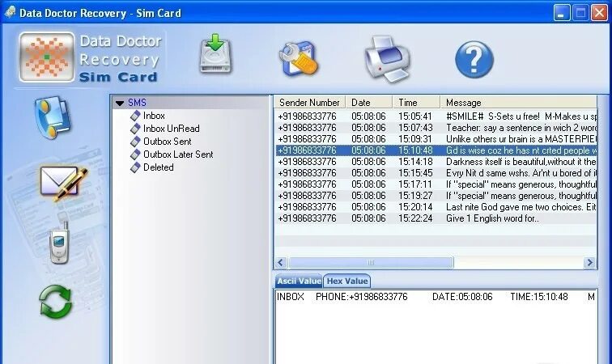
Task: Select the row "Unlike others ur brain"
Action: tap(436, 139)
